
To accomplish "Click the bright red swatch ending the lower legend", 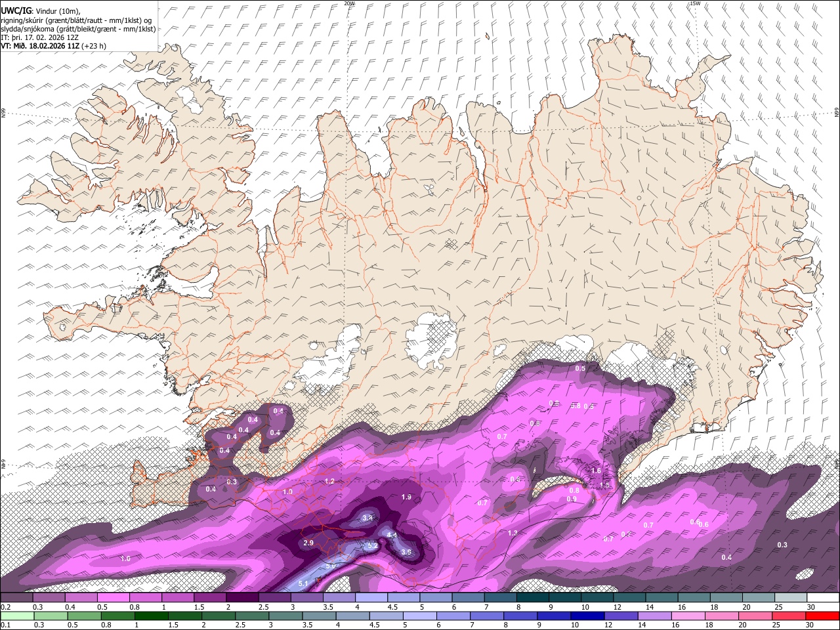I will click(823, 616).
